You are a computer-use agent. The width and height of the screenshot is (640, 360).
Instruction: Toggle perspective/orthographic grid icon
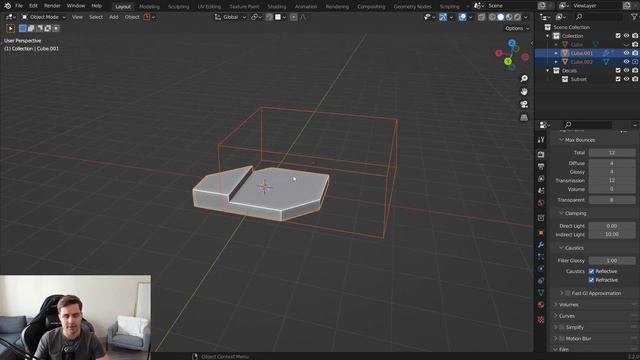524,118
